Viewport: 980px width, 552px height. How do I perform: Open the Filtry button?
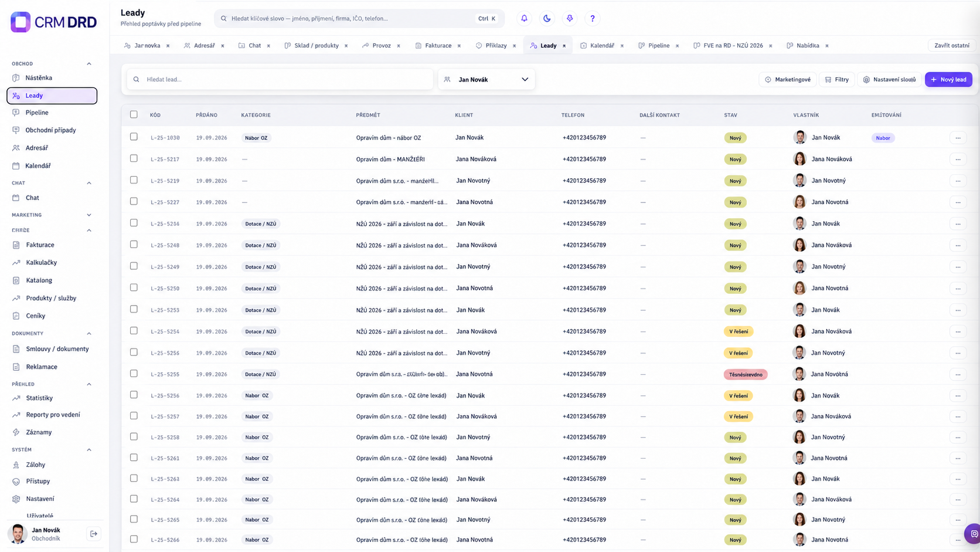[836, 79]
